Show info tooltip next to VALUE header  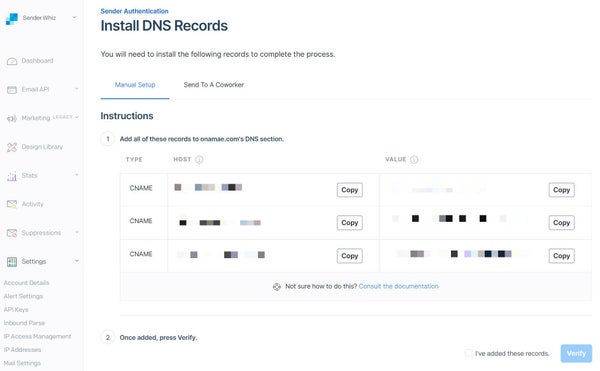414,159
